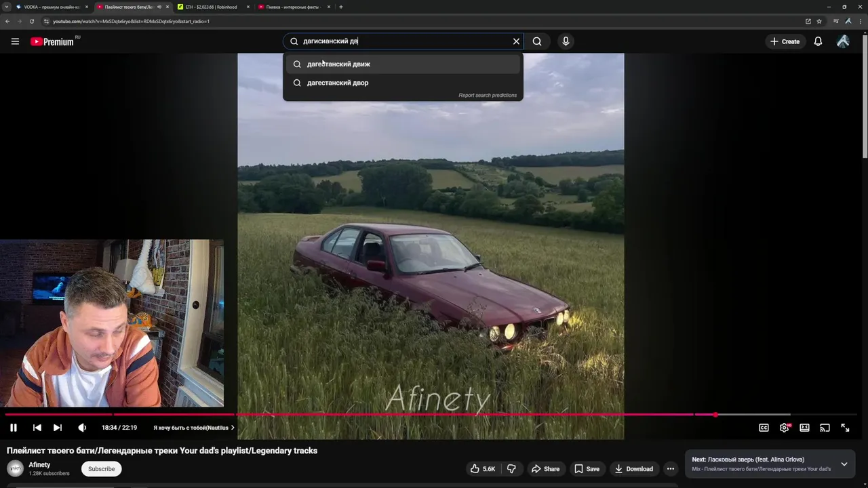Expand chapter Я хочу быть с тобой
This screenshot has height=488, width=868.
194,428
